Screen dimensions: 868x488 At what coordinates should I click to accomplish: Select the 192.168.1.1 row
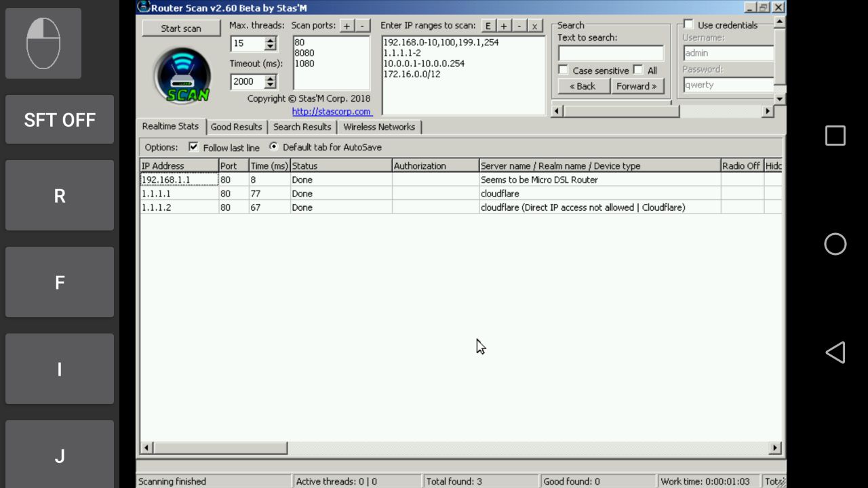point(460,180)
